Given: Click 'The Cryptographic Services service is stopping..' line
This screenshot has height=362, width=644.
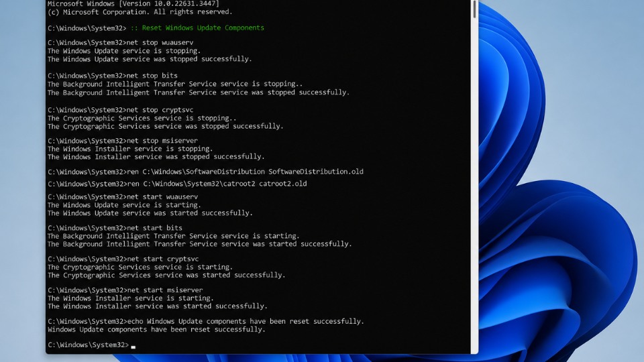Looking at the screenshot, I should click(x=142, y=118).
